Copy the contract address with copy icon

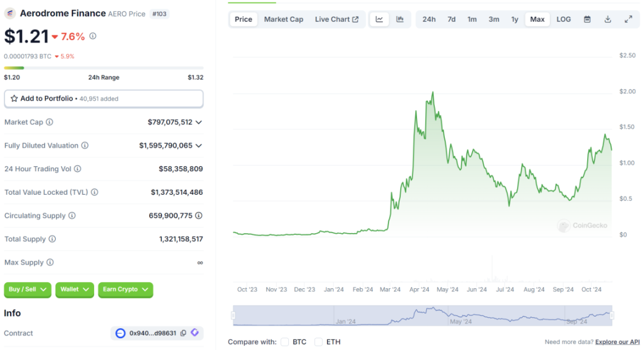183,333
